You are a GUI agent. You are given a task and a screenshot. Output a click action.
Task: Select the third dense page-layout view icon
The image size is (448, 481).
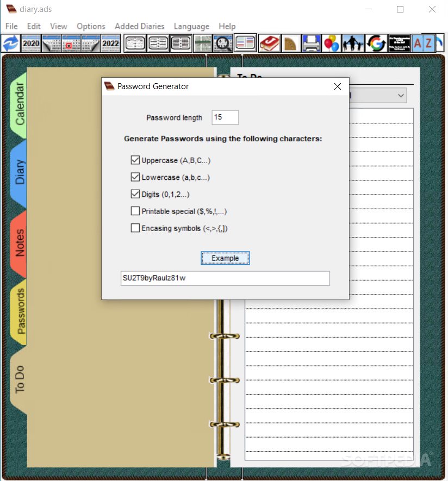(x=181, y=43)
